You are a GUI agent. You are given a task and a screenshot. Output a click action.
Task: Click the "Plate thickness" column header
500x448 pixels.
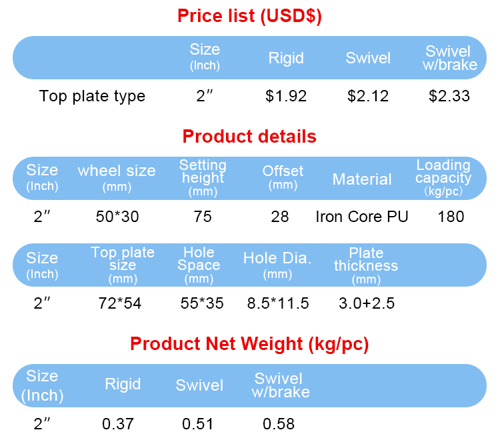click(x=366, y=265)
